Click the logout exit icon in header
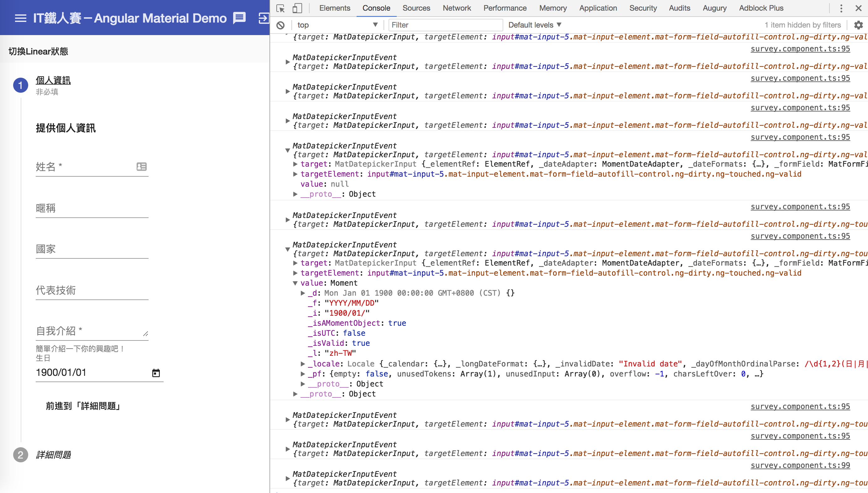Viewport: 868px width, 493px height. pyautogui.click(x=264, y=18)
